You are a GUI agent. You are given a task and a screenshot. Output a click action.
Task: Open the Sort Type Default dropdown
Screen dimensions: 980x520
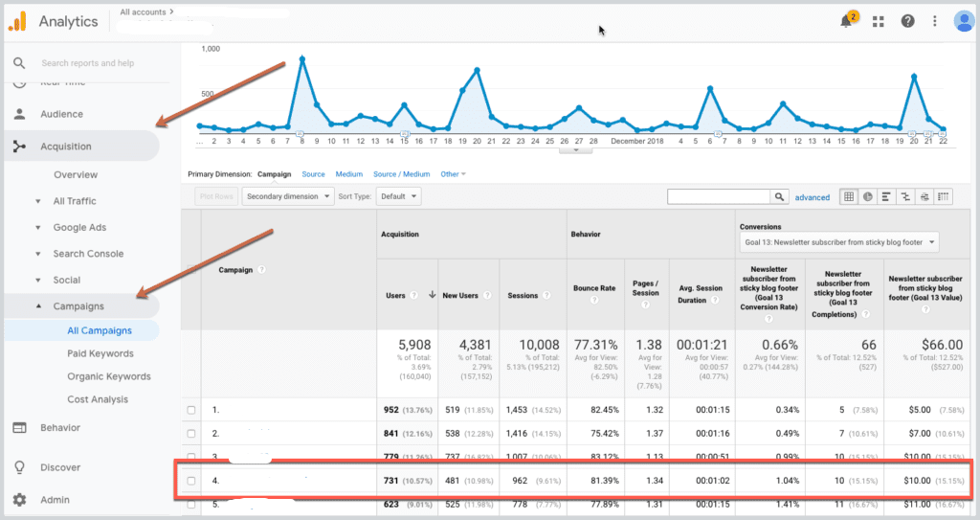(x=398, y=196)
